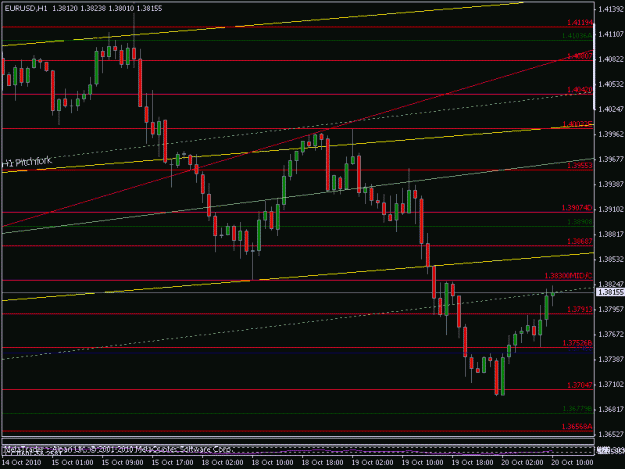This screenshot has width=625, height=469.
Task: Click the MetaQuotes Software Corp copyright text
Action: click(x=118, y=449)
